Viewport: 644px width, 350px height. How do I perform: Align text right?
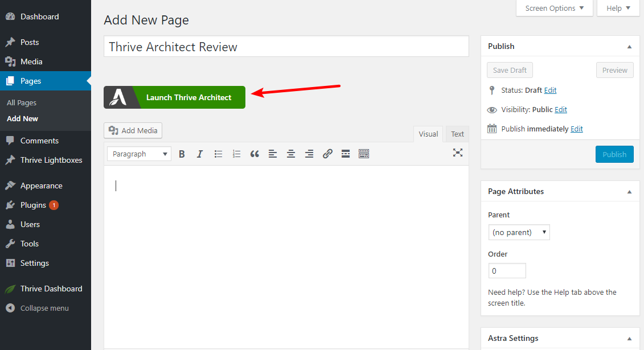point(309,154)
